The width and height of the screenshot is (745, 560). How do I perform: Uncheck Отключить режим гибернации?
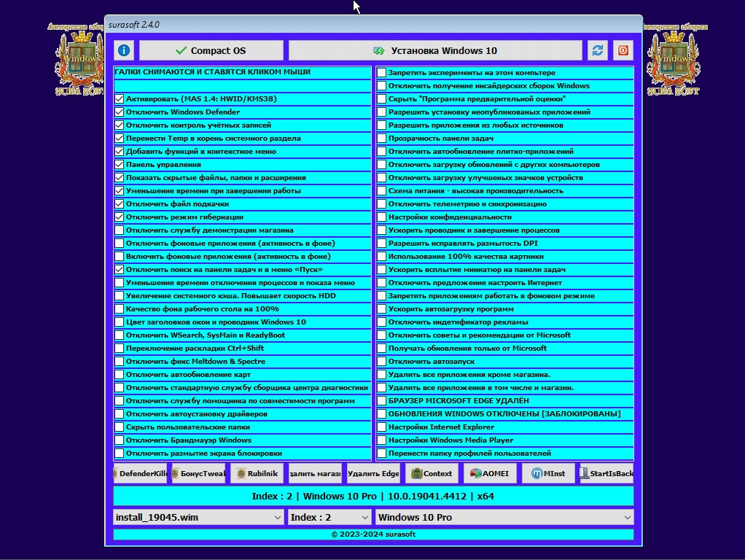120,217
